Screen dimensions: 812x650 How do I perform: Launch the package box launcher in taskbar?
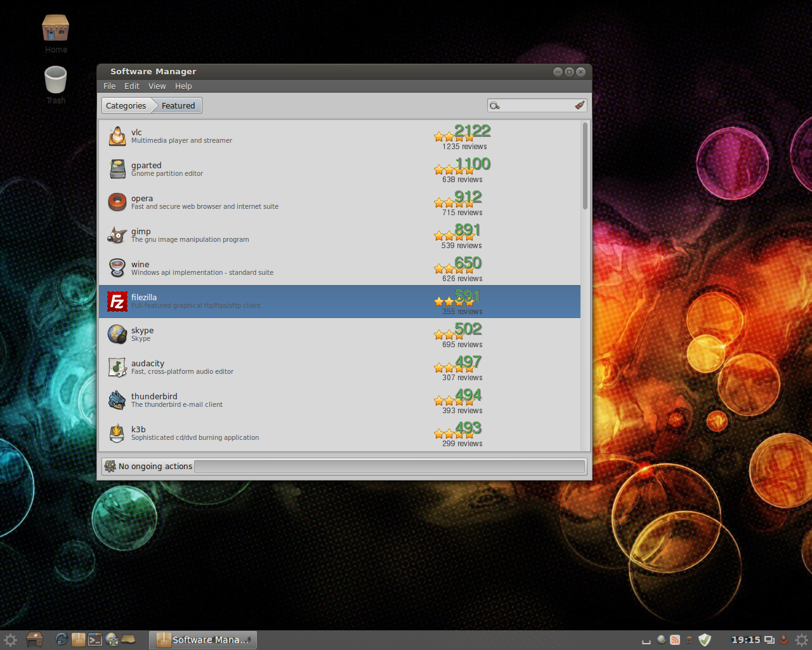78,640
